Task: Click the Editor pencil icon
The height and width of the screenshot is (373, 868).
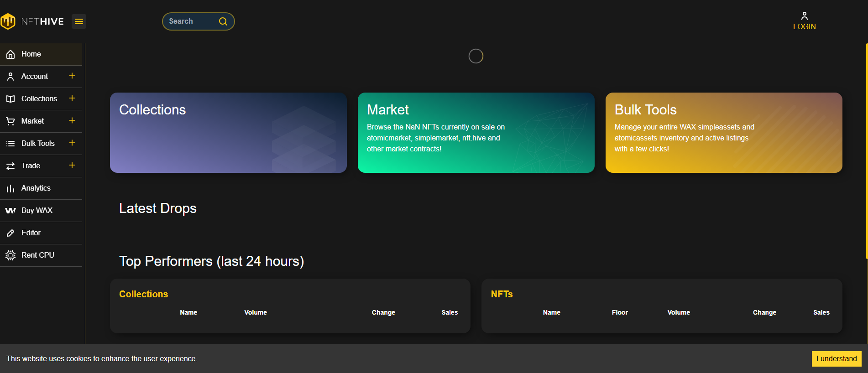Action: coord(10,233)
